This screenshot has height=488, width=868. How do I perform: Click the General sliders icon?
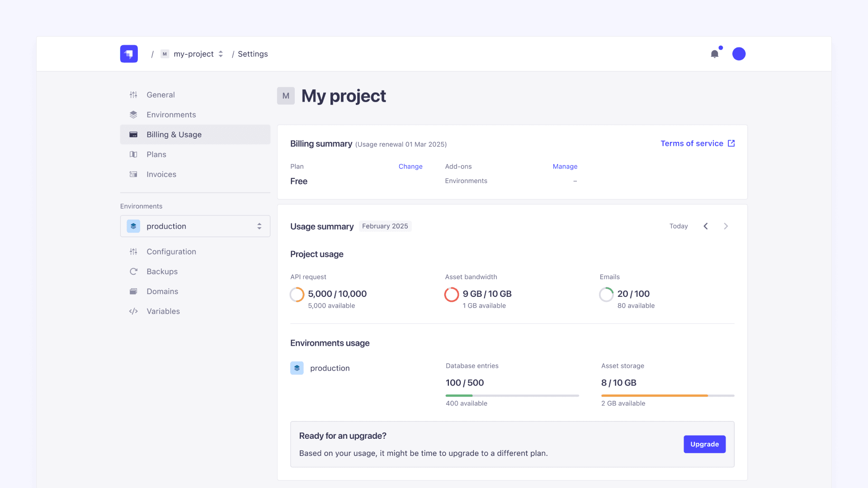point(133,95)
